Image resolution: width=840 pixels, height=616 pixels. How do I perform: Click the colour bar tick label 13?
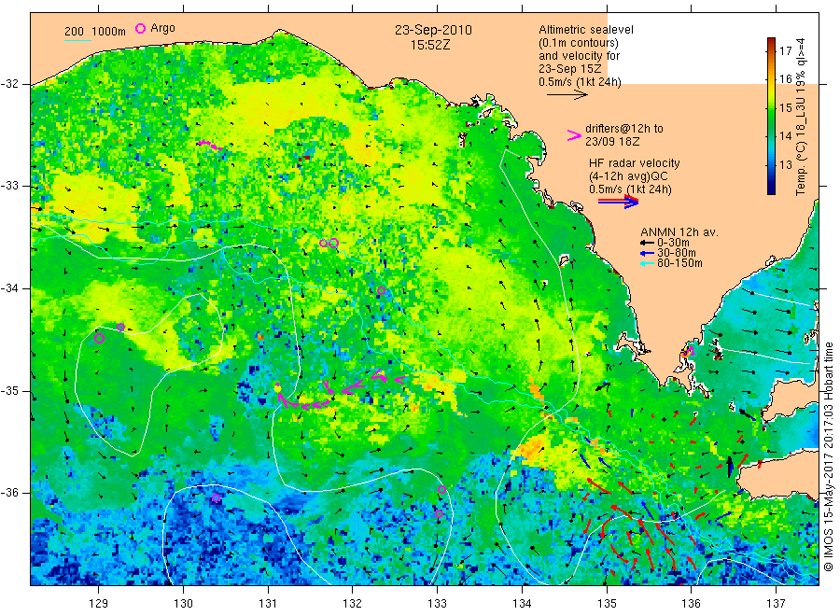[x=785, y=165]
